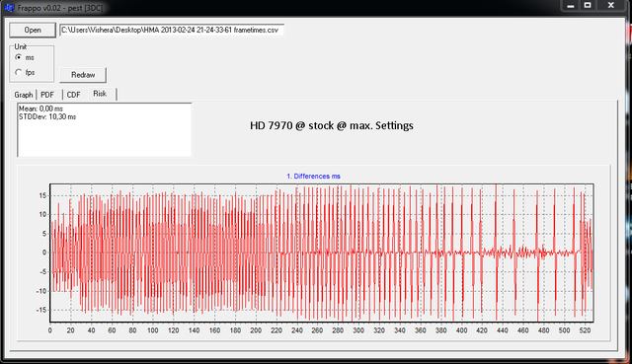Screen dimensions: 632x364
Task: Click the 'STDDev: 10,30 ms' text
Action: click(x=47, y=116)
